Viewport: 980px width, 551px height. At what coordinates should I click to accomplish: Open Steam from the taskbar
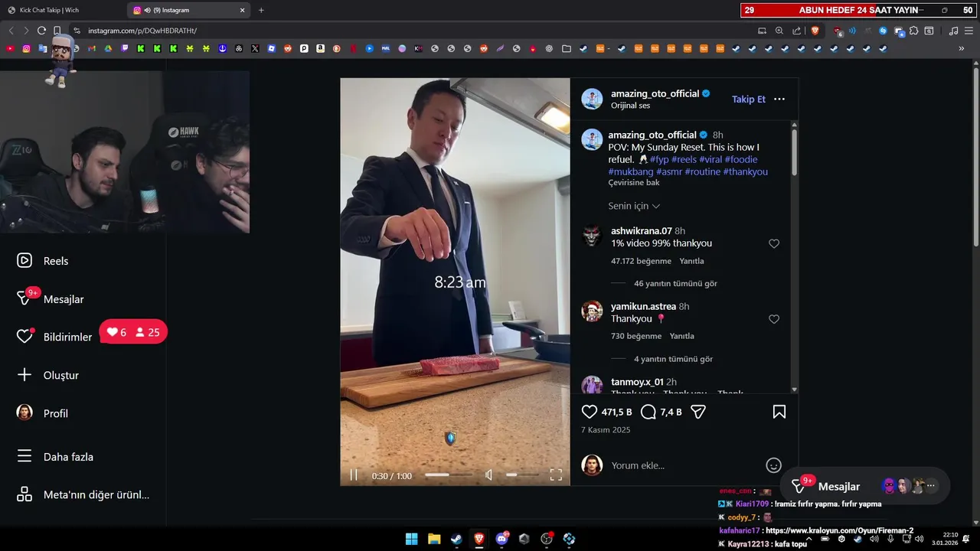[x=456, y=539]
